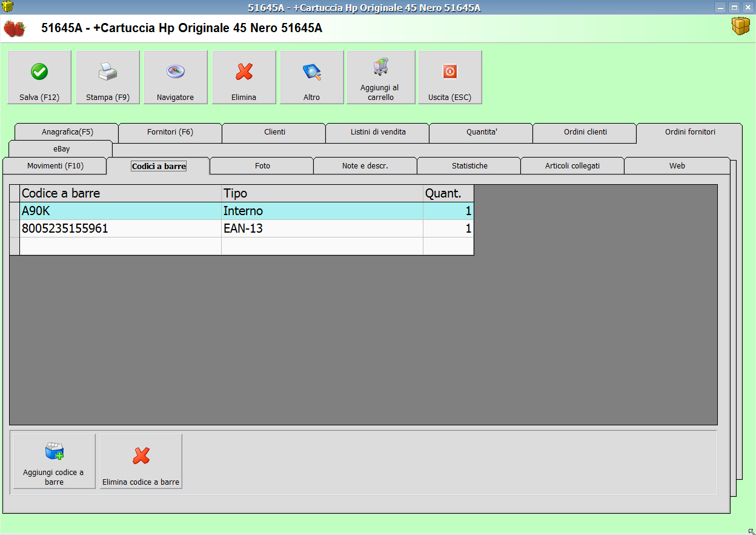Minimize the window

(720, 7)
